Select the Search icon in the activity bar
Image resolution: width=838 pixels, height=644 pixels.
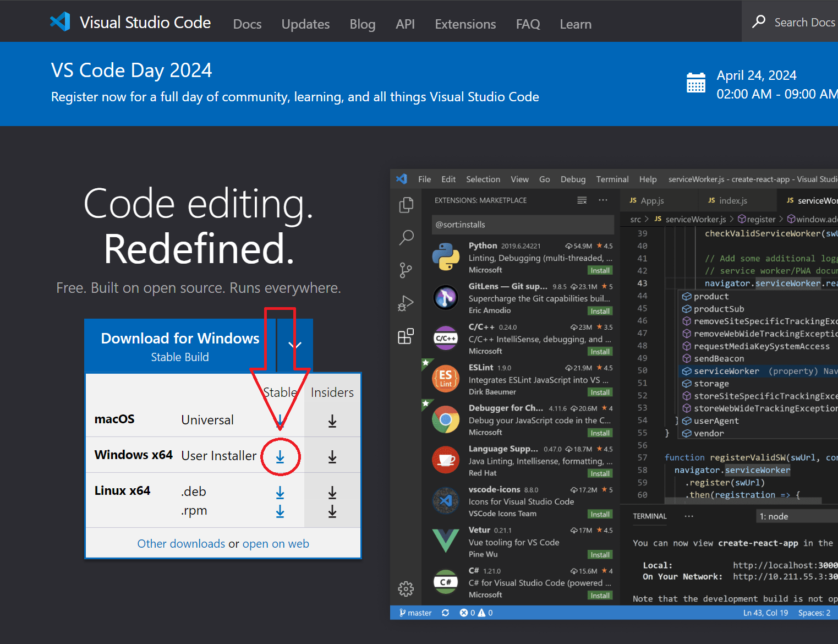pos(406,237)
